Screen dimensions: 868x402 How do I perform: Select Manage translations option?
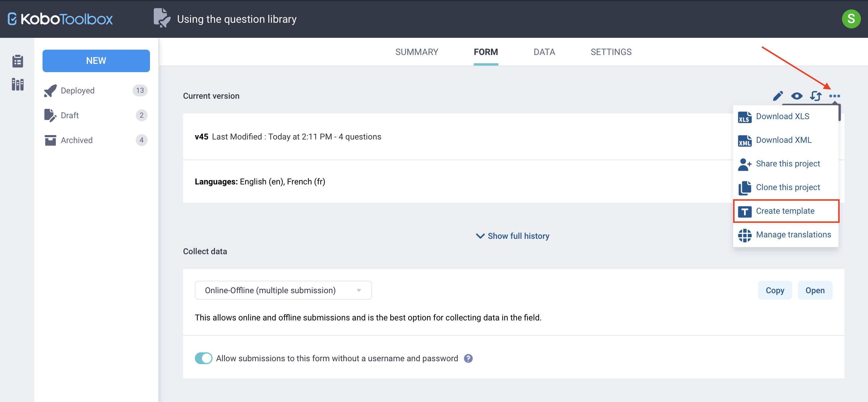click(793, 235)
